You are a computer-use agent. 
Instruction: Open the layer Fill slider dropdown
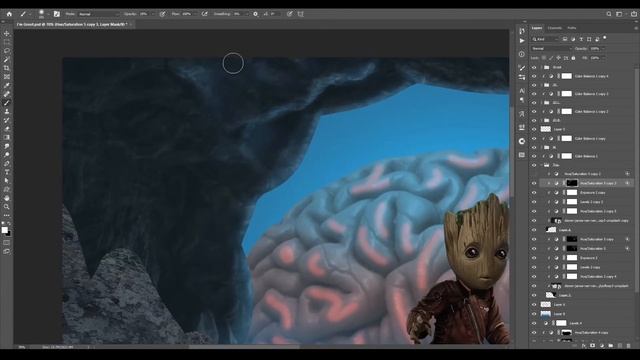point(602,58)
